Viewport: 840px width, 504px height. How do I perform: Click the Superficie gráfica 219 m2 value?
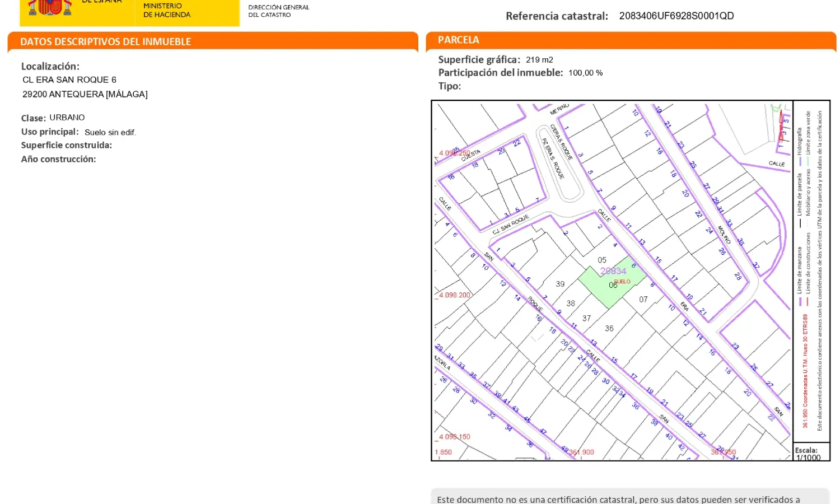pos(539,59)
